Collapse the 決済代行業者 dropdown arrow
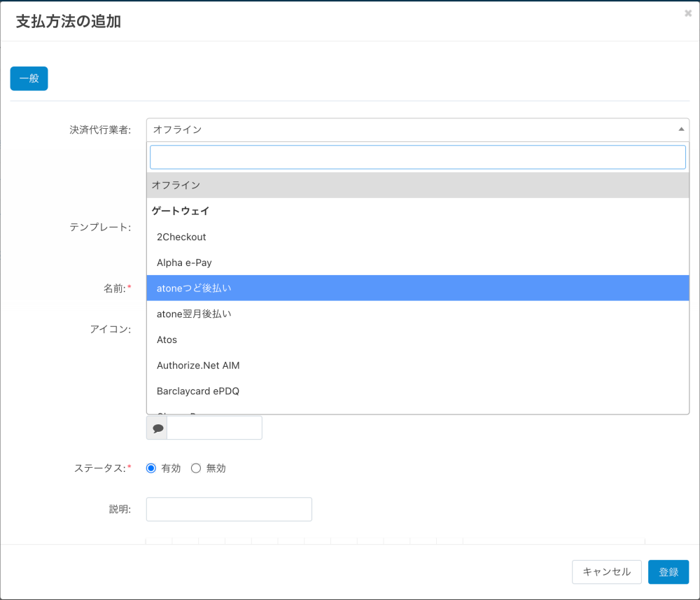 [x=681, y=130]
